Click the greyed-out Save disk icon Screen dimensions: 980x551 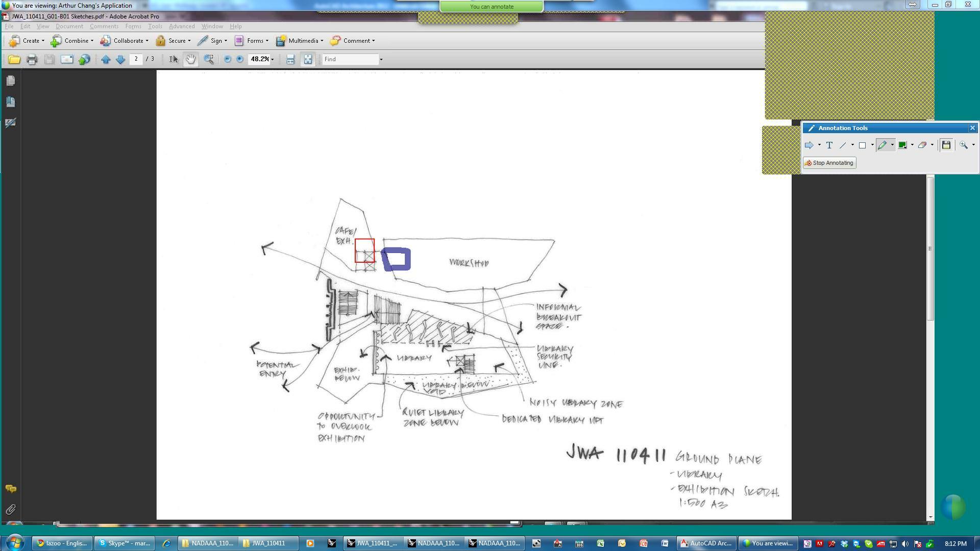coord(49,59)
